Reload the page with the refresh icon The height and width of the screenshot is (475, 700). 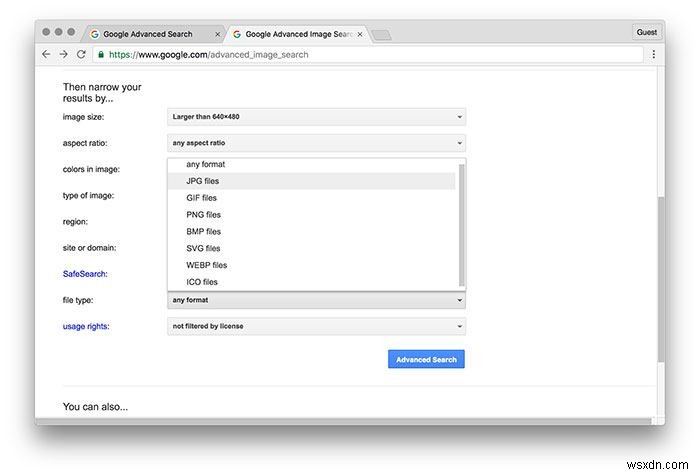point(81,54)
